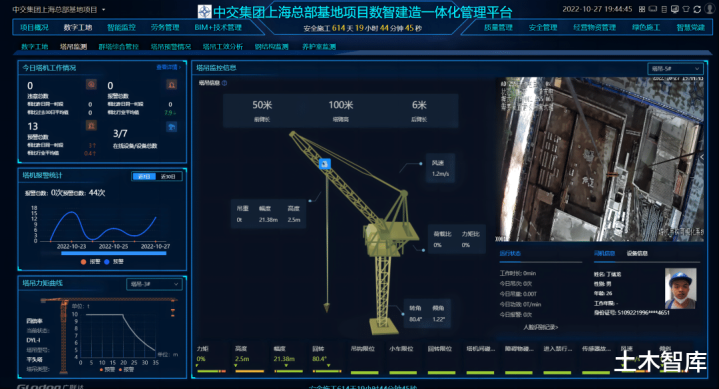Click the shirt theme icon in top bar
Image resolution: width=719 pixels, height=389 pixels.
coord(686,9)
